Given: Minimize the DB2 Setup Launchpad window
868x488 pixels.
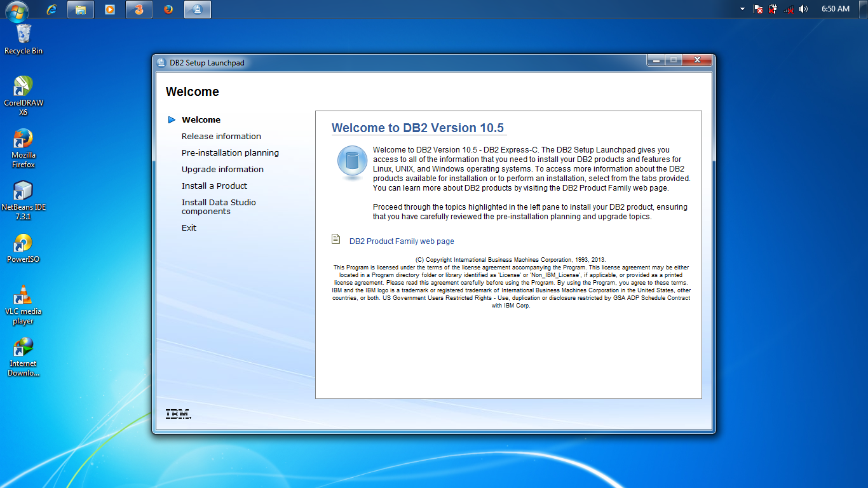Looking at the screenshot, I should point(656,60).
